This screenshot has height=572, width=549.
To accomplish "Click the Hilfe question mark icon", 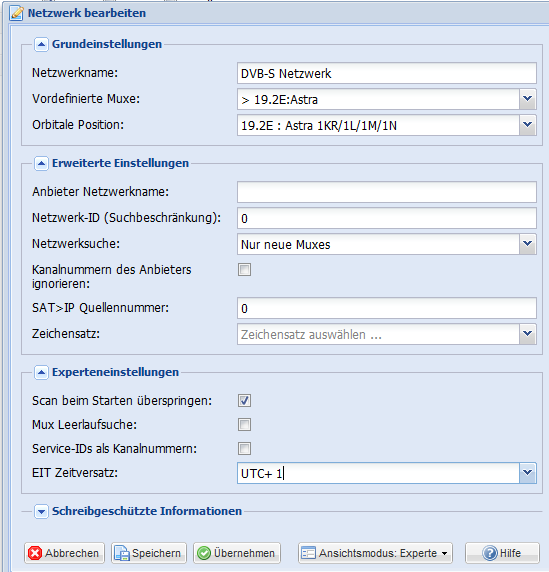I will coord(490,553).
